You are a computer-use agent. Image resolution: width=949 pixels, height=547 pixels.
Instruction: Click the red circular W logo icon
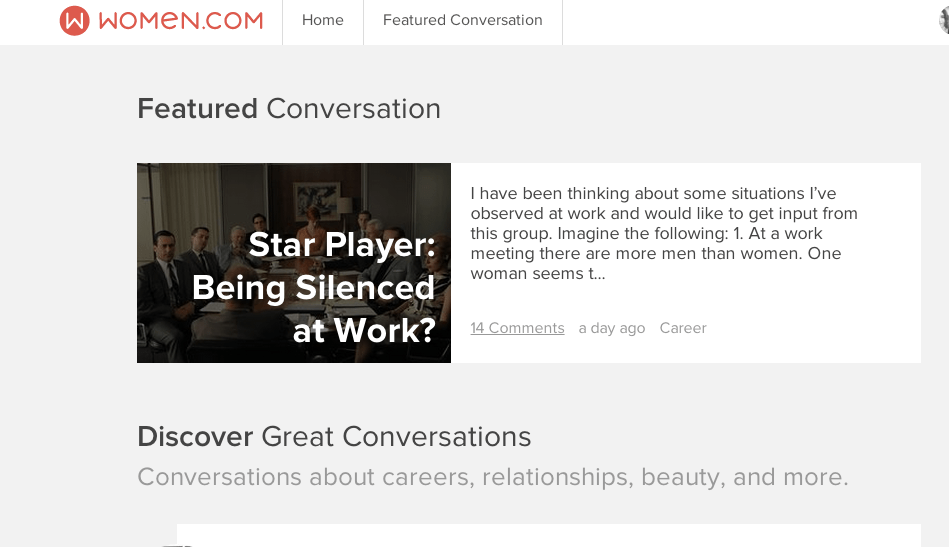click(75, 20)
